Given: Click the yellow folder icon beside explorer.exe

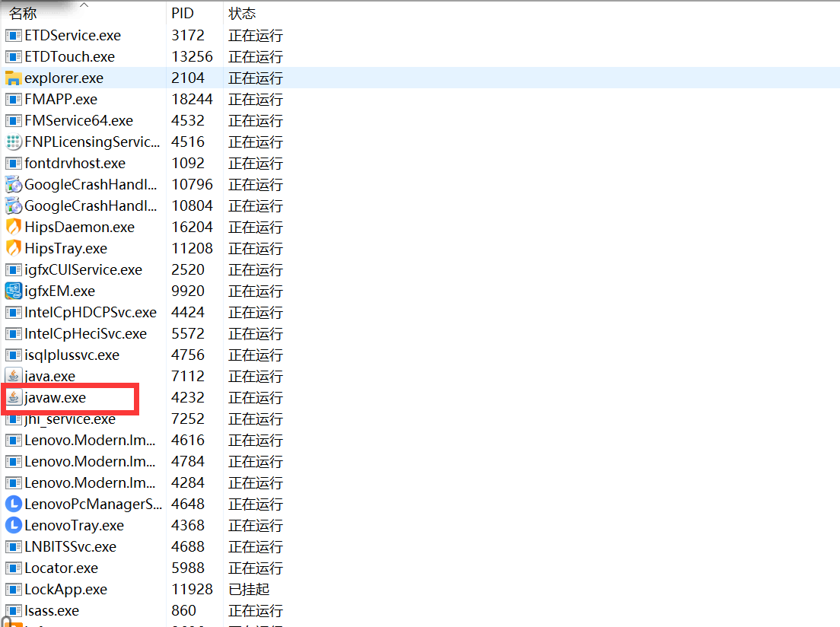Looking at the screenshot, I should (12, 78).
